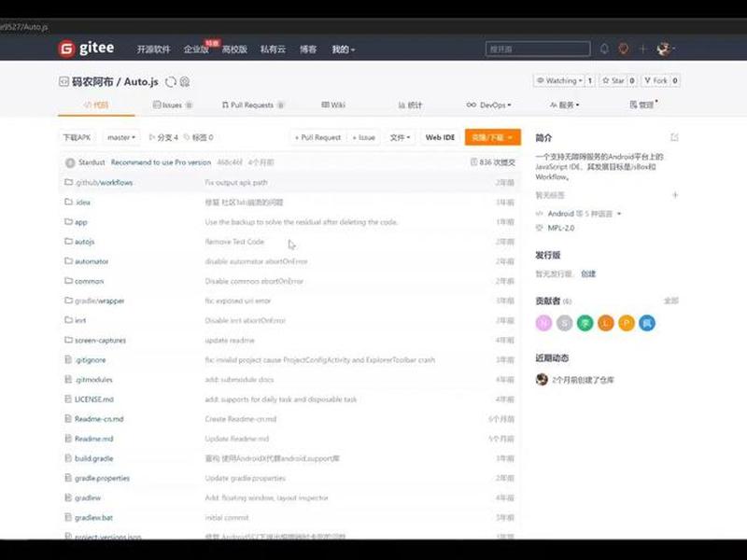Click the edit icon beside 简介
This screenshot has width=747, height=560.
[674, 137]
